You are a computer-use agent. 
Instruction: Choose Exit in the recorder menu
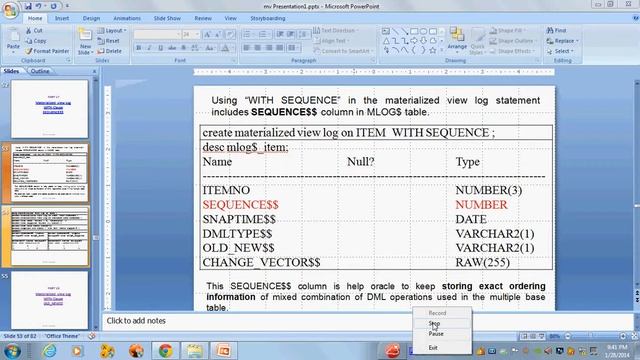[x=433, y=348]
